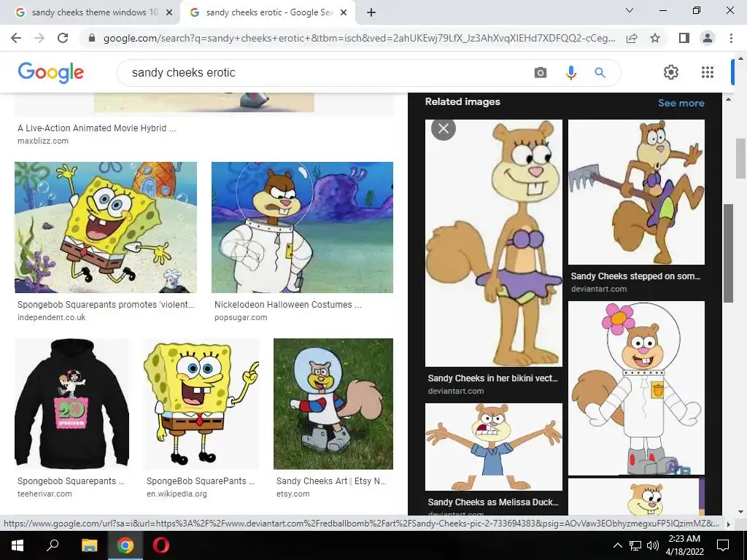Open Sandy Cheeks Art Etsy image

(333, 404)
